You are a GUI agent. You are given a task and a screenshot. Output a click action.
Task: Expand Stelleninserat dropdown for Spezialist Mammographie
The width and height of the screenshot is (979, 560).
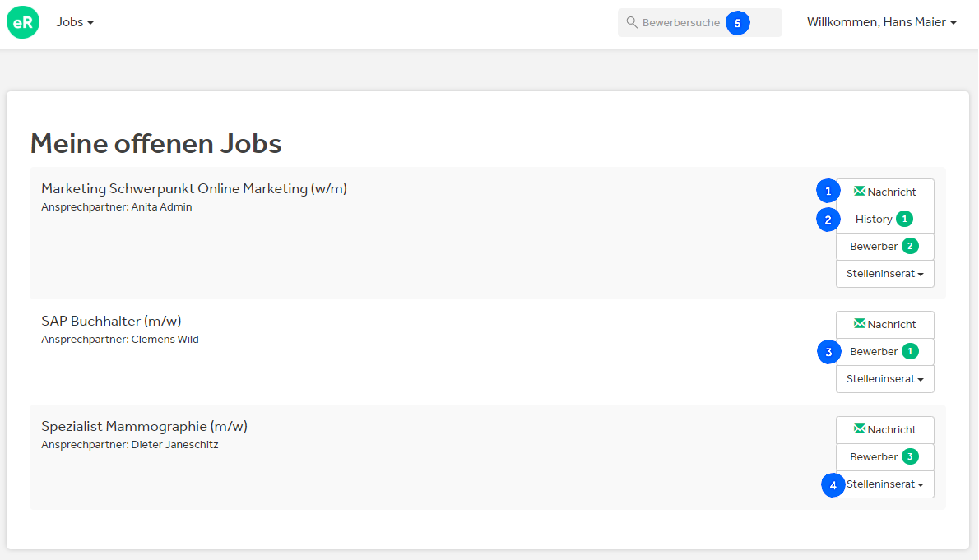pyautogui.click(x=886, y=484)
